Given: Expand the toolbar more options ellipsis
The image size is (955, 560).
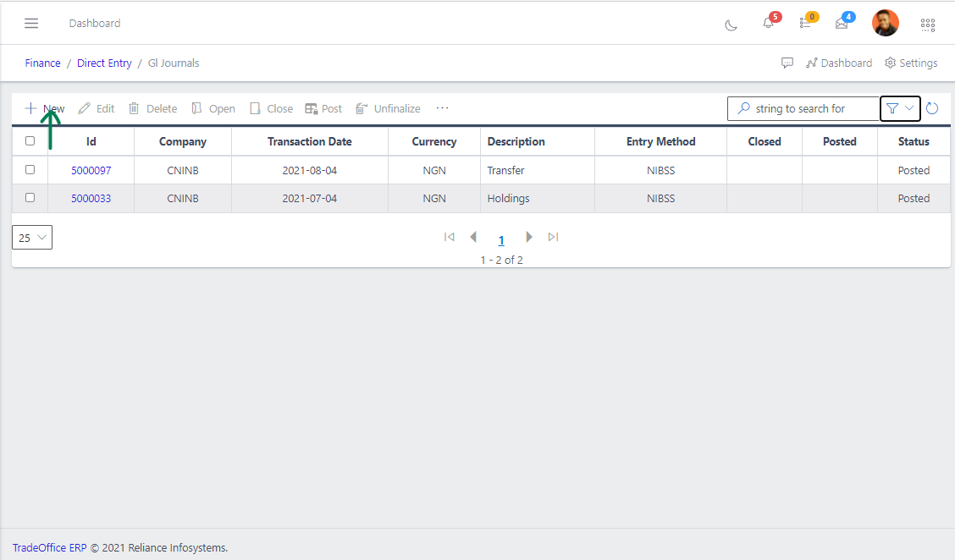Looking at the screenshot, I should point(442,108).
